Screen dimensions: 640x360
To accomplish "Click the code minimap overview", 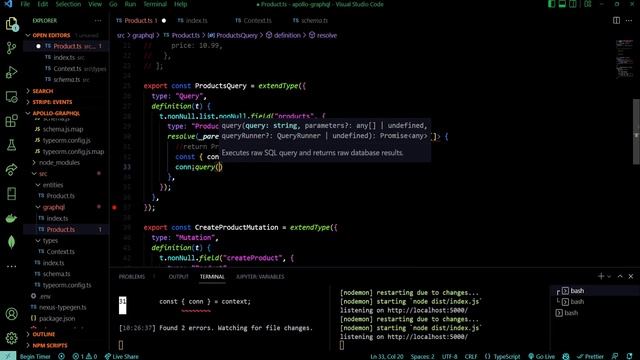I will coord(624,59).
